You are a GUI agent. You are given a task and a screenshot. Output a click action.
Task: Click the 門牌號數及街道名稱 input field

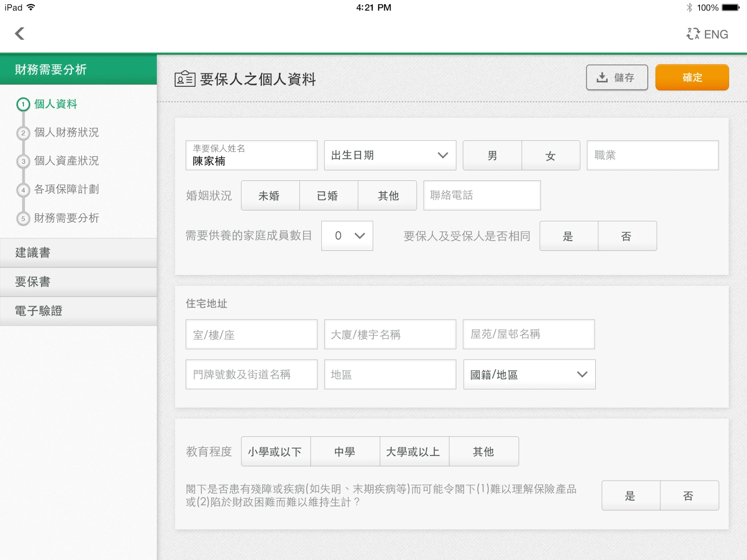coord(252,374)
